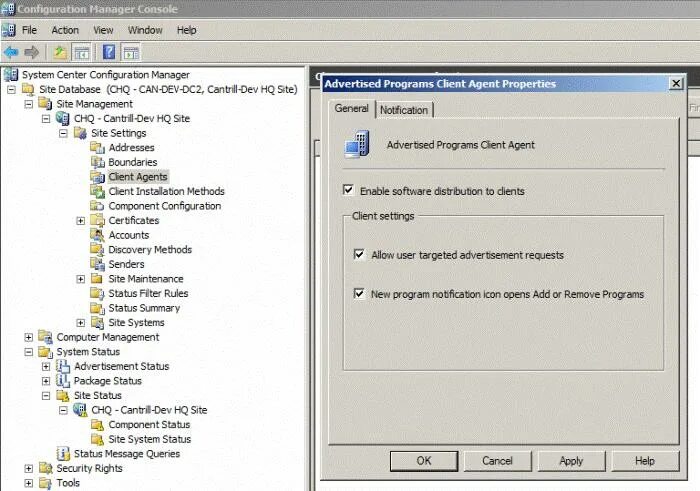Viewport: 700px width, 491px height.
Task: Toggle Allow user targeted advertisement requests checkbox
Action: (x=359, y=254)
